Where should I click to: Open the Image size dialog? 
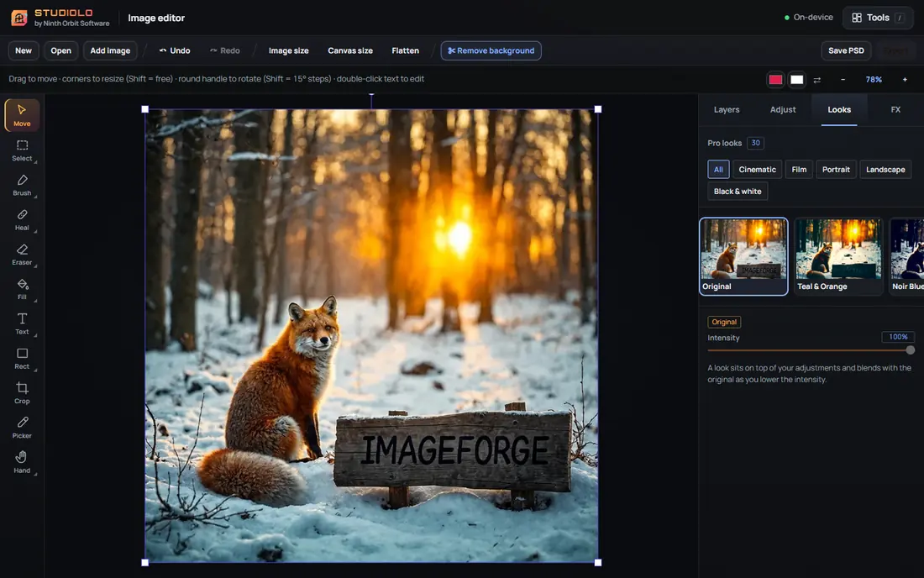pyautogui.click(x=289, y=50)
